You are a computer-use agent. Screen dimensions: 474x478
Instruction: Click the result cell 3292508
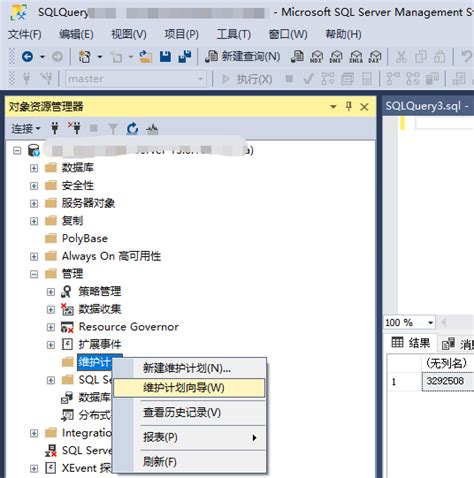point(448,381)
